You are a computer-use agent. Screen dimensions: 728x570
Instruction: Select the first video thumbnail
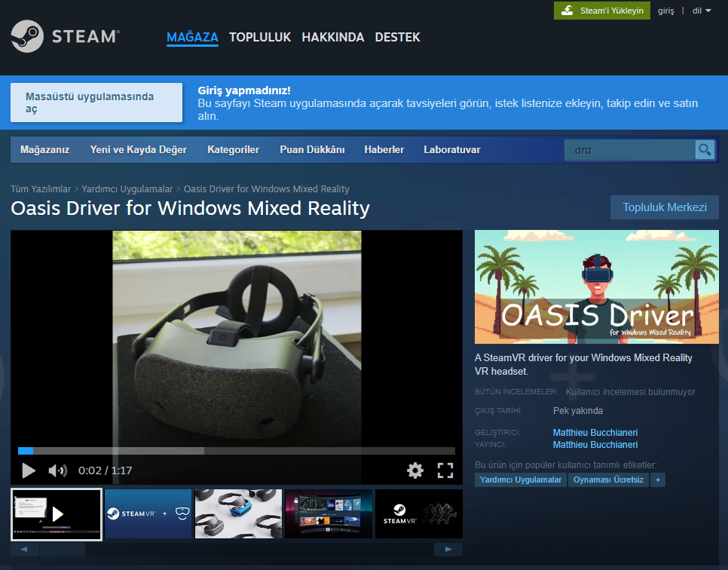click(x=57, y=513)
